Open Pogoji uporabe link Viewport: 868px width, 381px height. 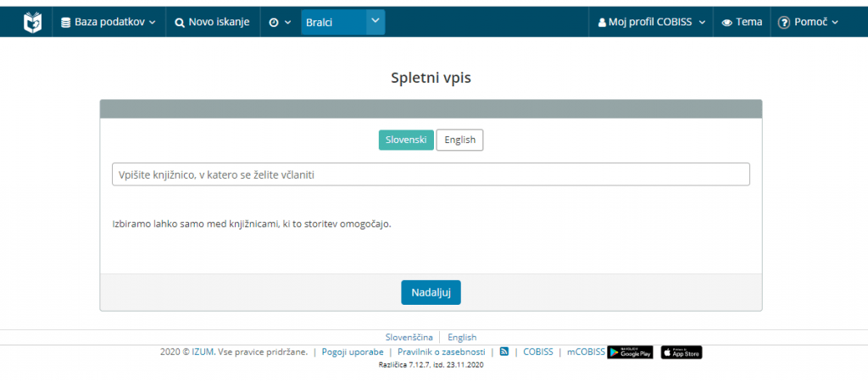coord(353,351)
